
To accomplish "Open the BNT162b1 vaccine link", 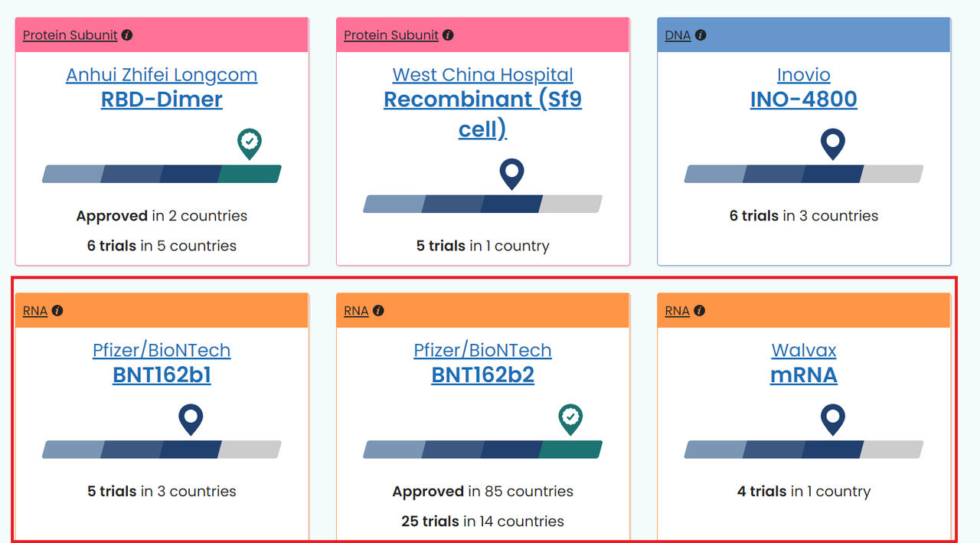I will click(162, 375).
